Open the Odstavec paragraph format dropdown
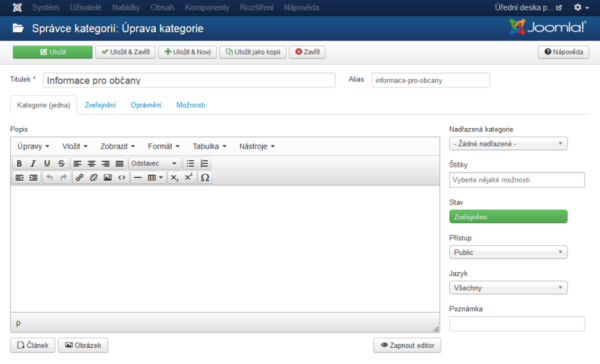The image size is (600, 364). click(x=154, y=164)
